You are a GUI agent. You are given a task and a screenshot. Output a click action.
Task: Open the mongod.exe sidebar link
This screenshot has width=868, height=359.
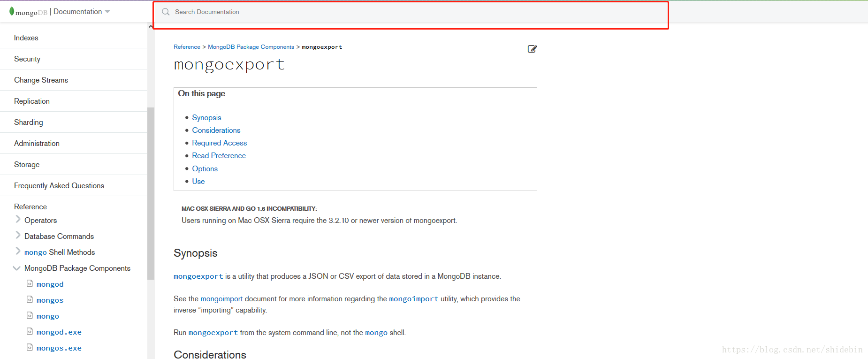tap(59, 332)
